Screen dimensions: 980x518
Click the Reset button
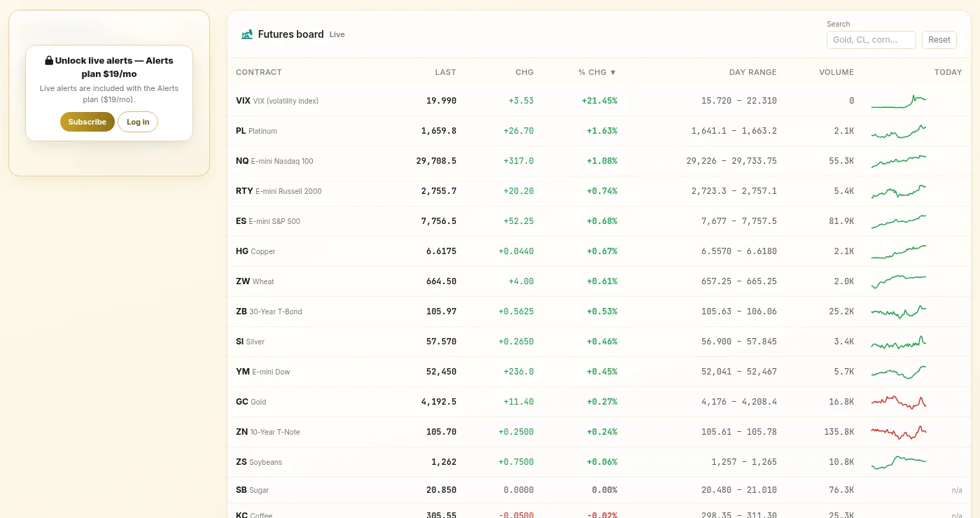[939, 40]
